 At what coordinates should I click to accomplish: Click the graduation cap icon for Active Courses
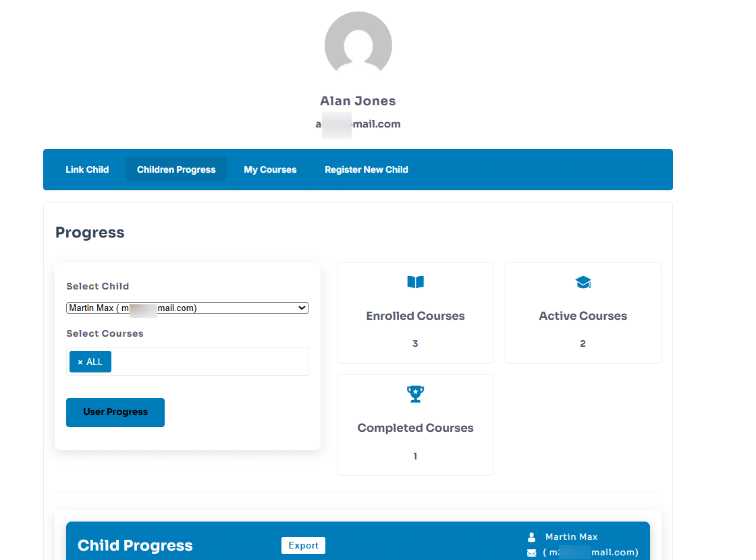tap(583, 283)
